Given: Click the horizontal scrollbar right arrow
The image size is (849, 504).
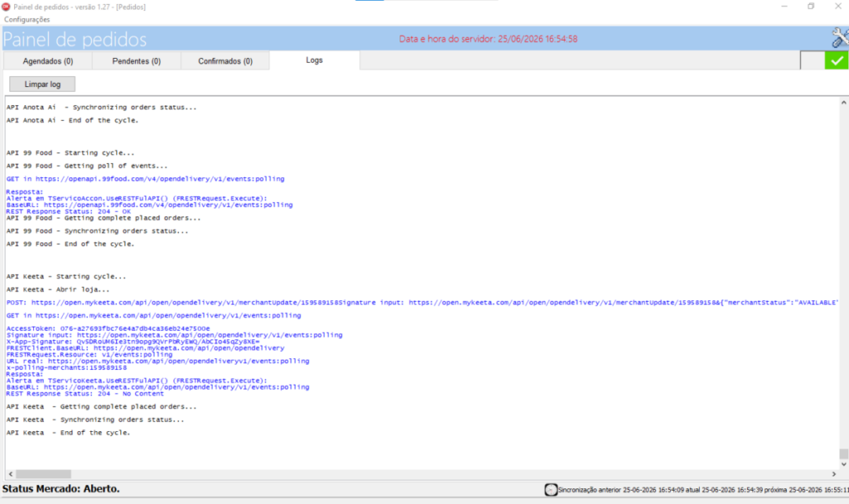Looking at the screenshot, I should (834, 473).
